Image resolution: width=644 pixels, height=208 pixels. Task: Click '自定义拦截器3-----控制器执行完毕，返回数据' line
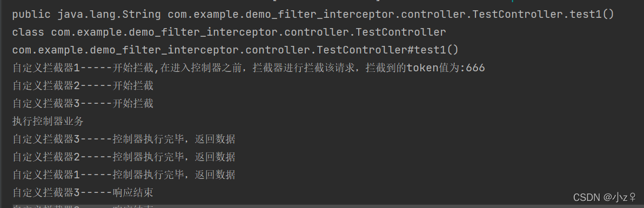point(124,139)
